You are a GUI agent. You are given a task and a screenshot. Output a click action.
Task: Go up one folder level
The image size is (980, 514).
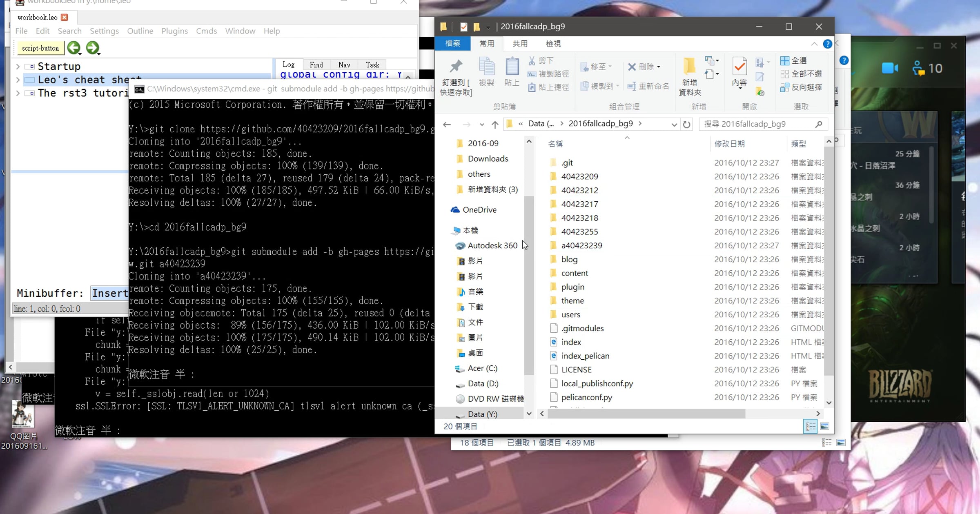495,124
